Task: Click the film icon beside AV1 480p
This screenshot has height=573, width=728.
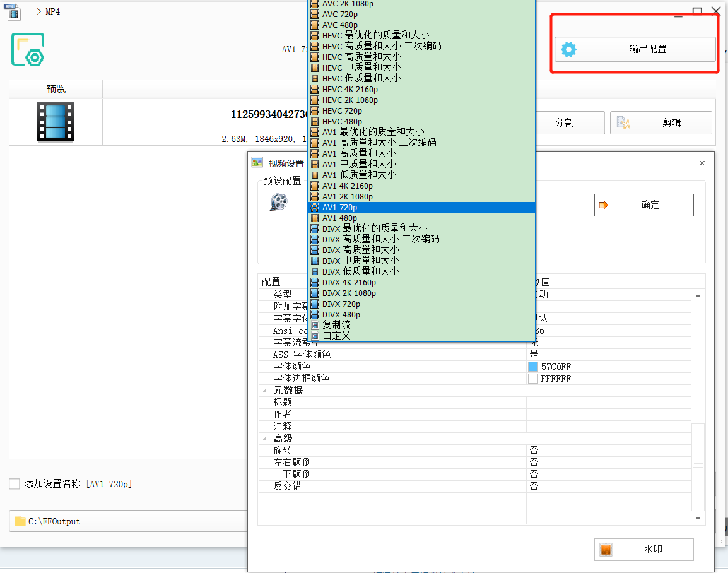Action: (315, 218)
